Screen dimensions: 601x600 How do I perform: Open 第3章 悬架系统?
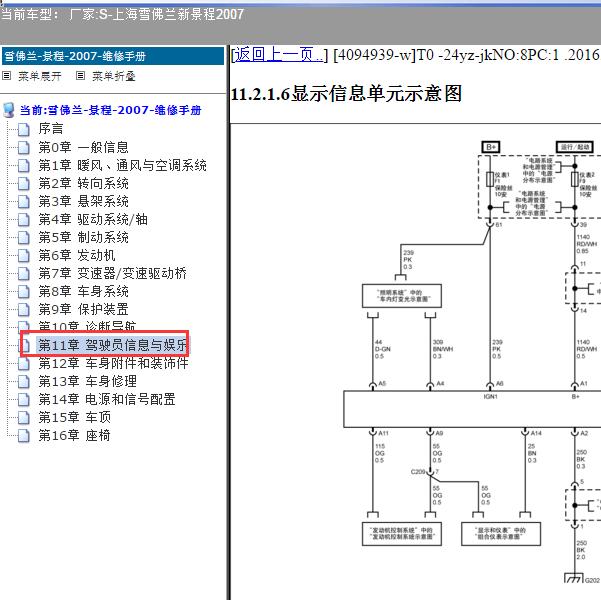pyautogui.click(x=83, y=201)
